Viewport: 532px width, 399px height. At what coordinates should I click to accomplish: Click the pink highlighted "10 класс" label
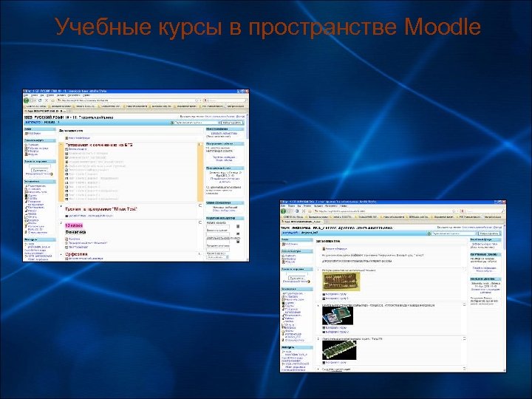[x=74, y=225]
